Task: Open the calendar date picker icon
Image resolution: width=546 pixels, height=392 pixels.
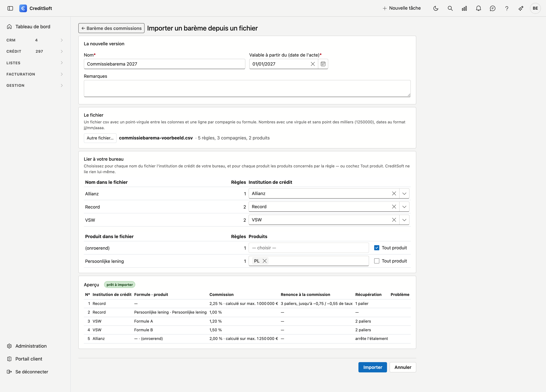Action: click(x=323, y=64)
